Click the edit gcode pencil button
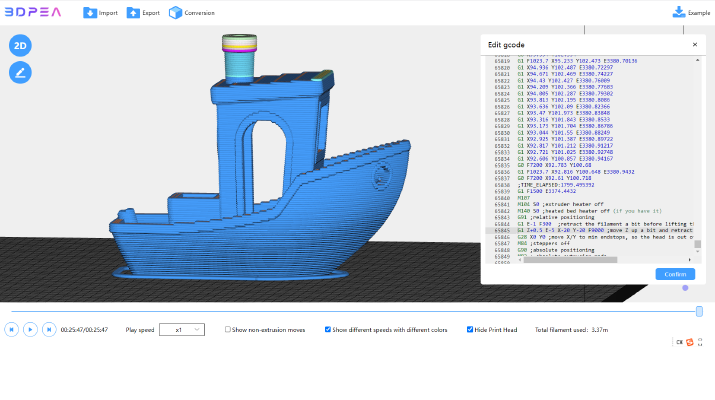715x400 pixels. [x=20, y=73]
